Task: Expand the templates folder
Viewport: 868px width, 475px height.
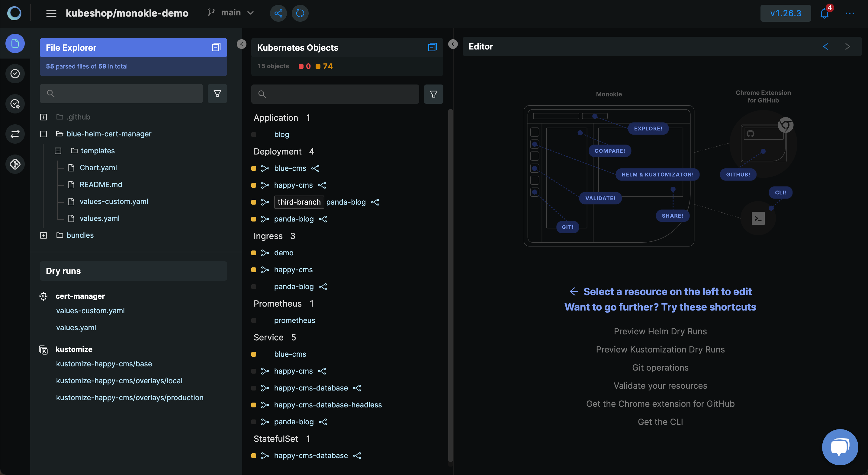Action: 58,151
